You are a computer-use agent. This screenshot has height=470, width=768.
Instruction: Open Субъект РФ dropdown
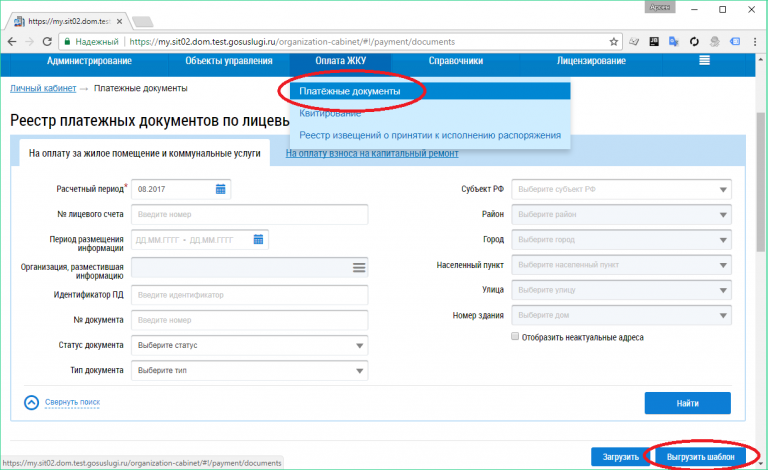pos(722,189)
